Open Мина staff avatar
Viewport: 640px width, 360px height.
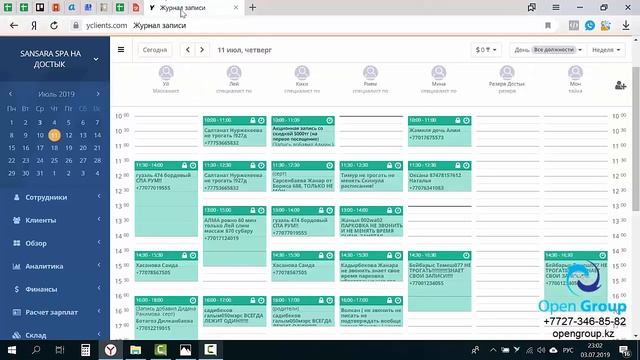(439, 73)
